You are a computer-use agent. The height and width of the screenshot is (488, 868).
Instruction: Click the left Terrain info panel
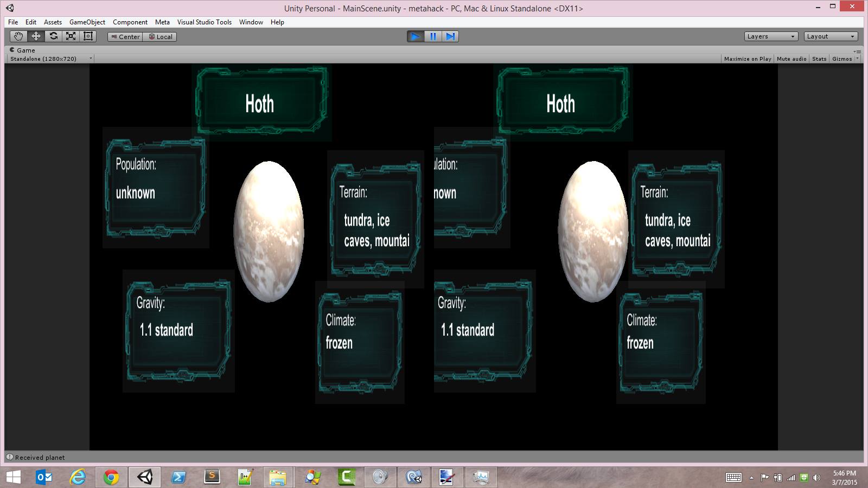coord(376,218)
